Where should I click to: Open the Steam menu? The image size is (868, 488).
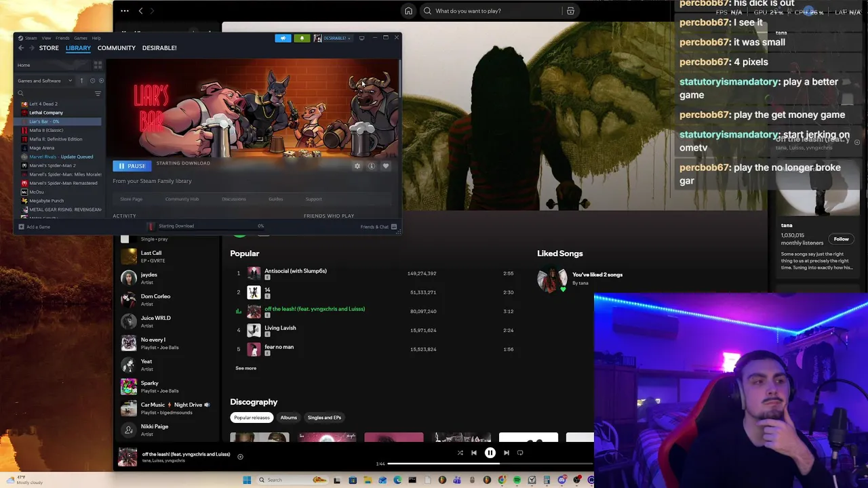(31, 38)
